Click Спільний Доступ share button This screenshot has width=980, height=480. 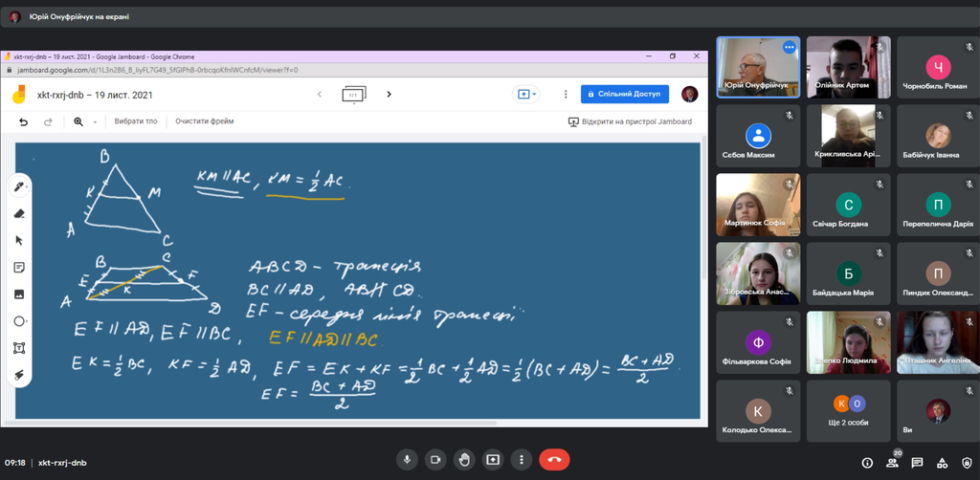point(625,95)
